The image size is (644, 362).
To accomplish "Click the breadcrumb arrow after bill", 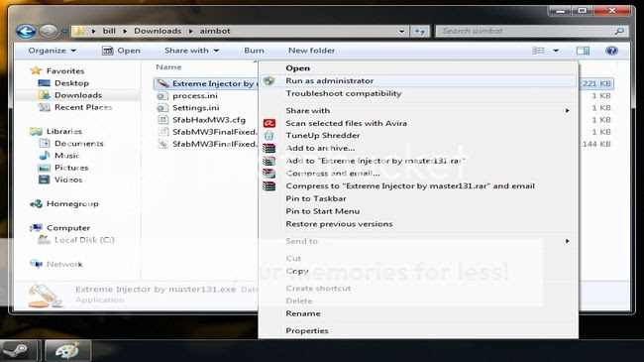I will (x=125, y=32).
